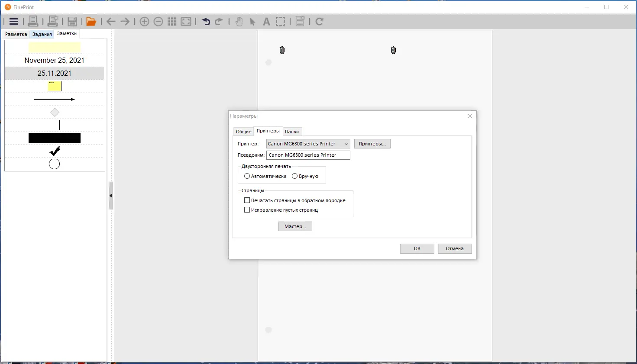Screen dimensions: 637x364
Task: Zoom in with the plus circle icon
Action: click(x=145, y=22)
